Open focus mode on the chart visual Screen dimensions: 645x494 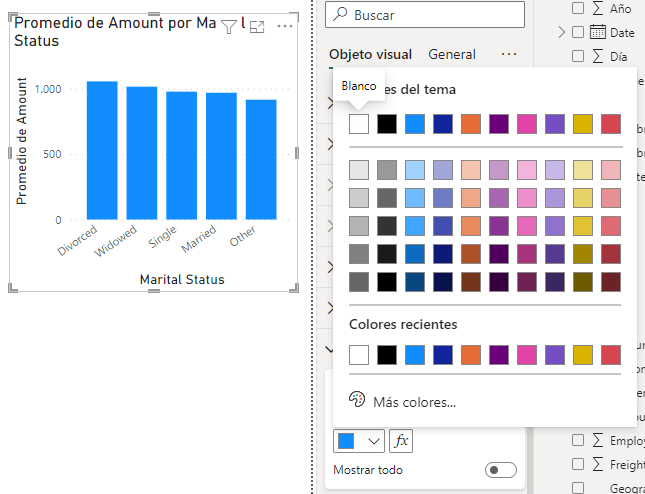click(257, 27)
